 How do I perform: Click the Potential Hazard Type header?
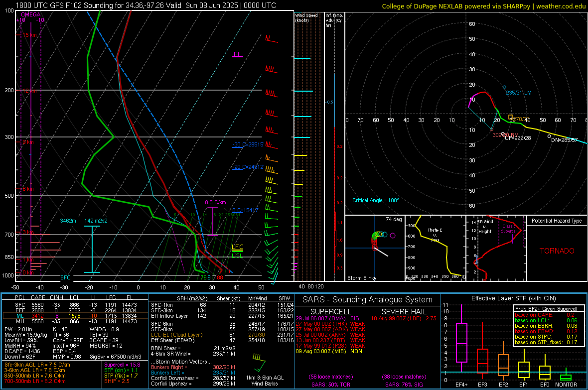pos(557,221)
